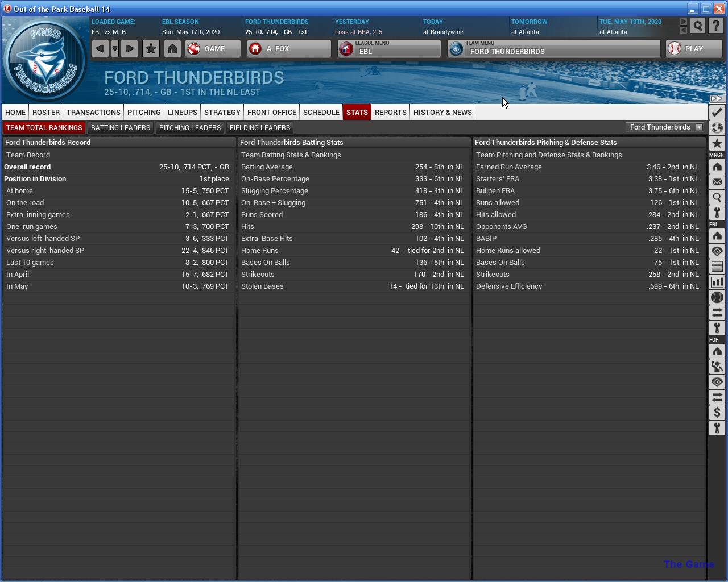This screenshot has height=582, width=728.
Task: Select the BATTING LEADERS subtab
Action: point(121,128)
